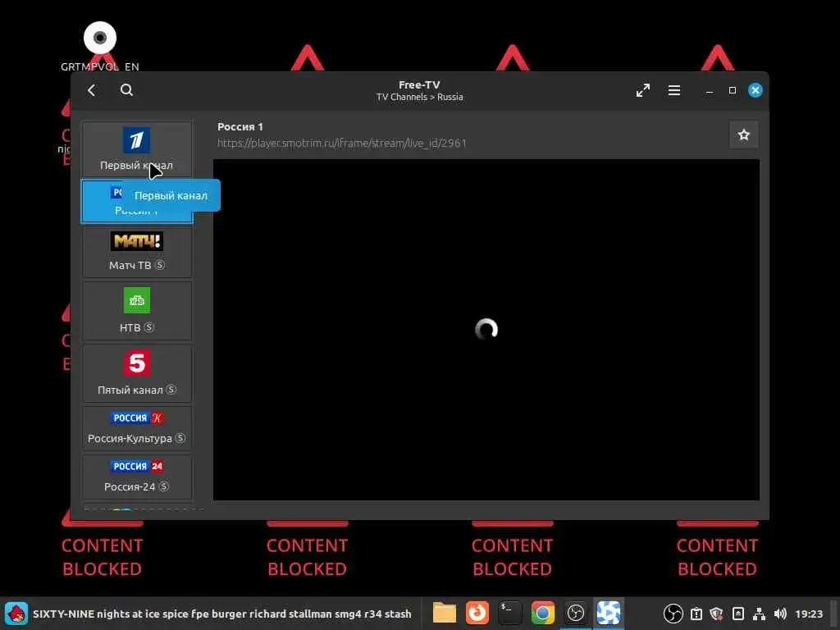
Task: Open the Terminal from the taskbar
Action: click(x=509, y=613)
